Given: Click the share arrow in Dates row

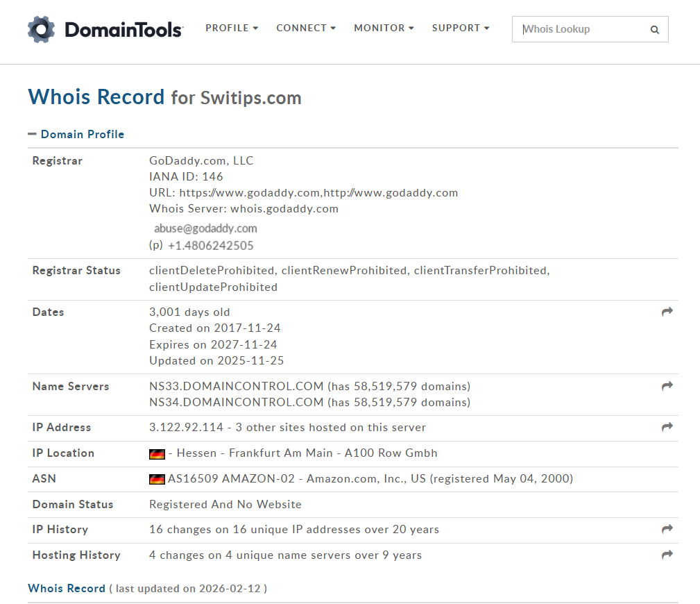Looking at the screenshot, I should [x=667, y=312].
